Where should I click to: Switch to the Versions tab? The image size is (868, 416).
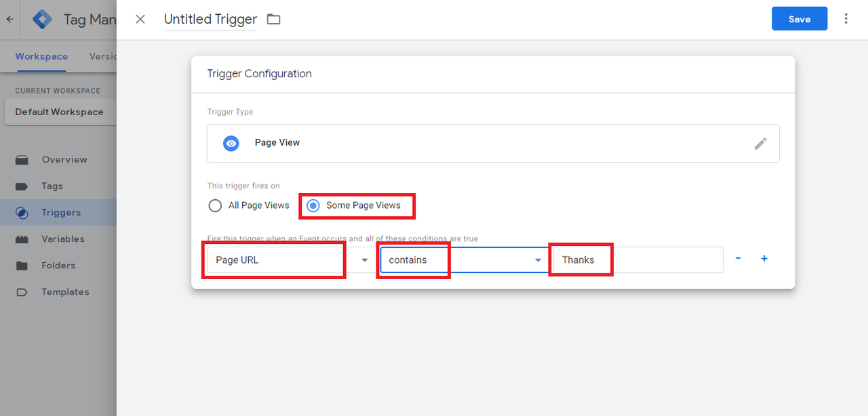(x=103, y=56)
